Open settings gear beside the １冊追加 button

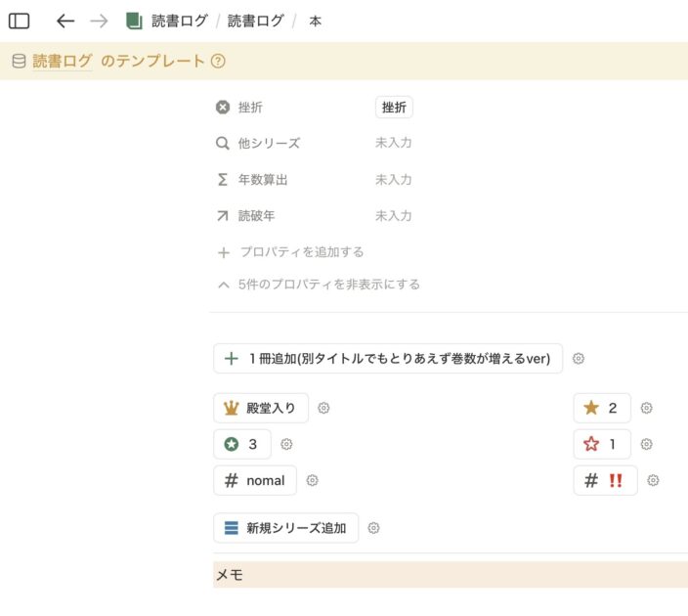[579, 359]
